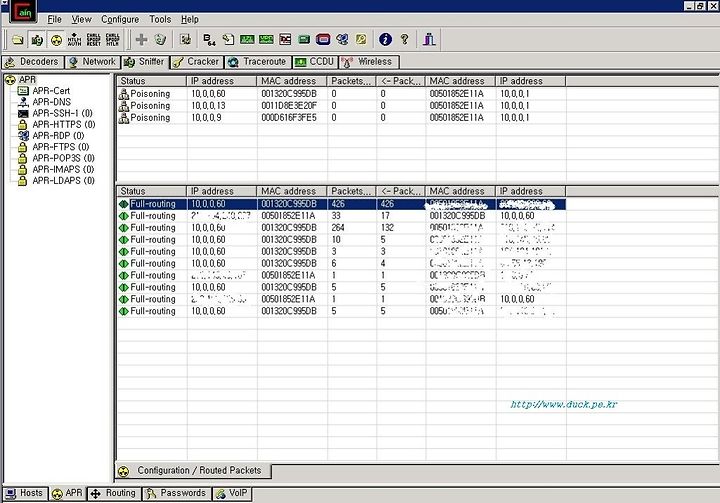720x503 pixels.
Task: Select the Full-routing row with 426 packets
Action: click(342, 204)
